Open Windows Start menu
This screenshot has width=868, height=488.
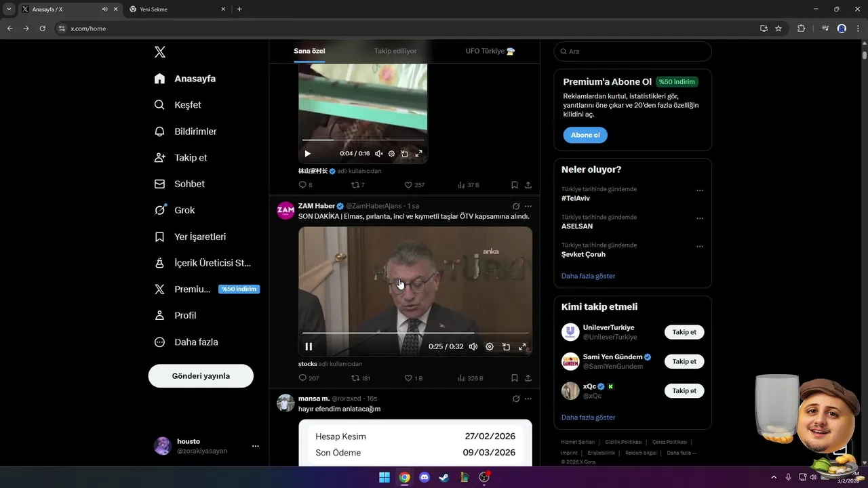(x=384, y=477)
